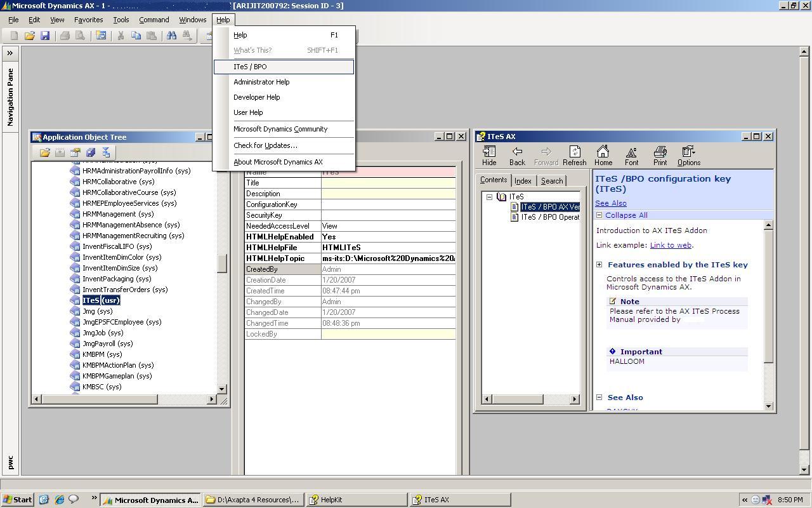Select KMBPM (sys) tree node
This screenshot has width=812, height=508.
point(102,354)
